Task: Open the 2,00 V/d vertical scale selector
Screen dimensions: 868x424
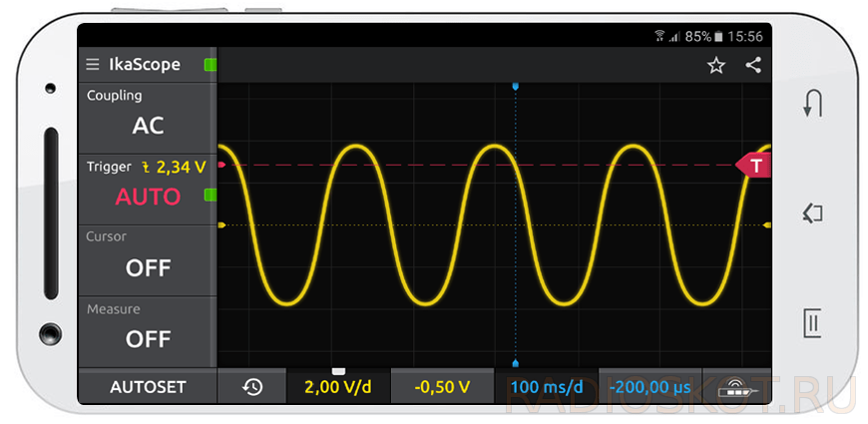Action: click(x=337, y=387)
